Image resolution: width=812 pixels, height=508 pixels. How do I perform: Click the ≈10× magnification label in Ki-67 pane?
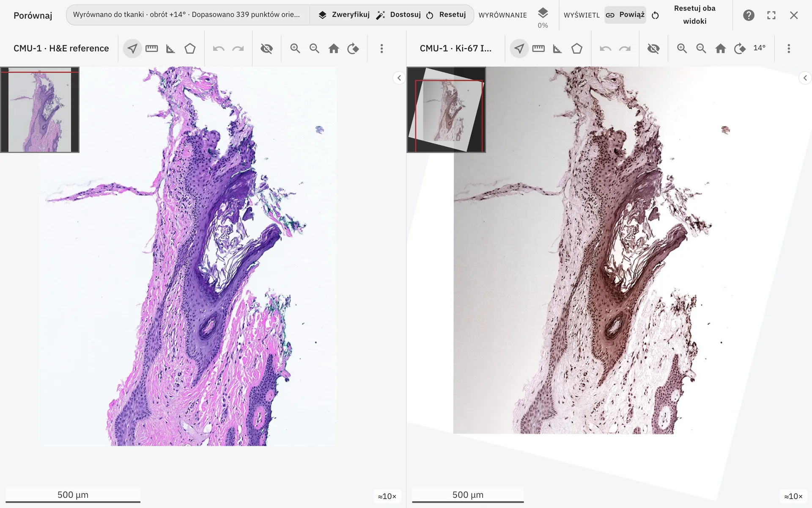(793, 496)
